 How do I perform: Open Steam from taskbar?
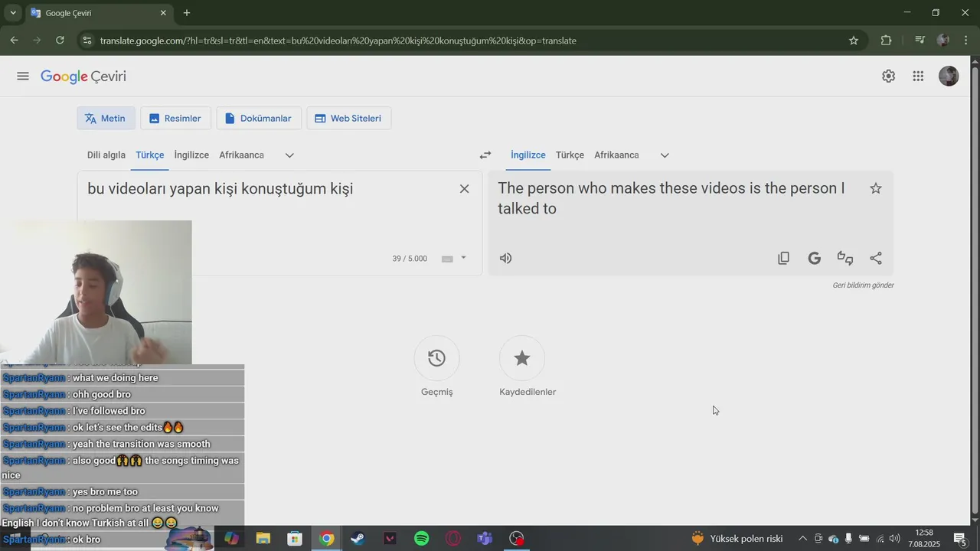click(x=358, y=539)
